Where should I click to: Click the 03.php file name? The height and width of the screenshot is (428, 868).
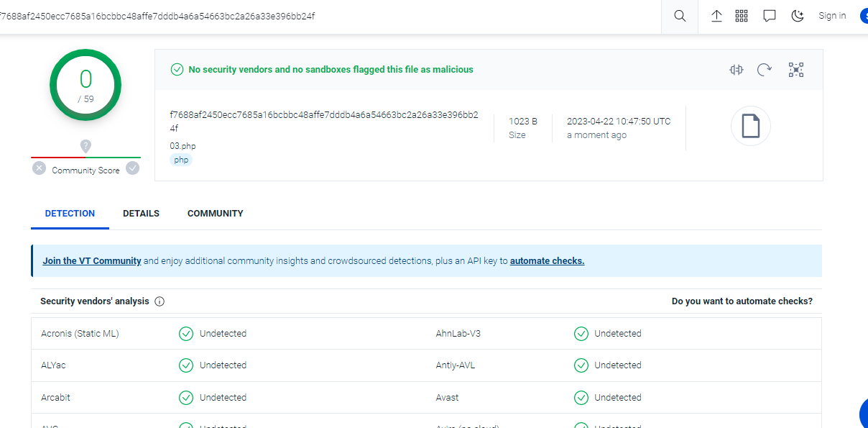tap(183, 146)
